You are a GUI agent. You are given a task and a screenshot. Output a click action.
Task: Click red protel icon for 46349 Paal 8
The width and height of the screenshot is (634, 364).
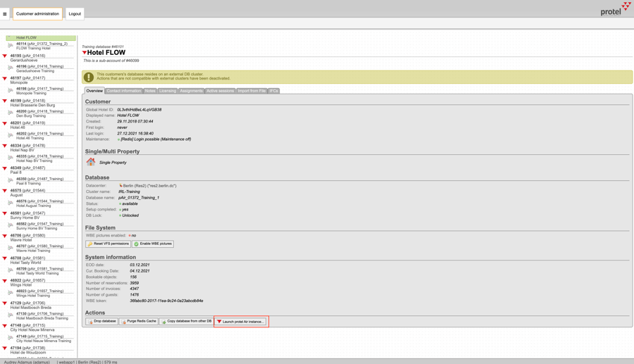pyautogui.click(x=5, y=169)
